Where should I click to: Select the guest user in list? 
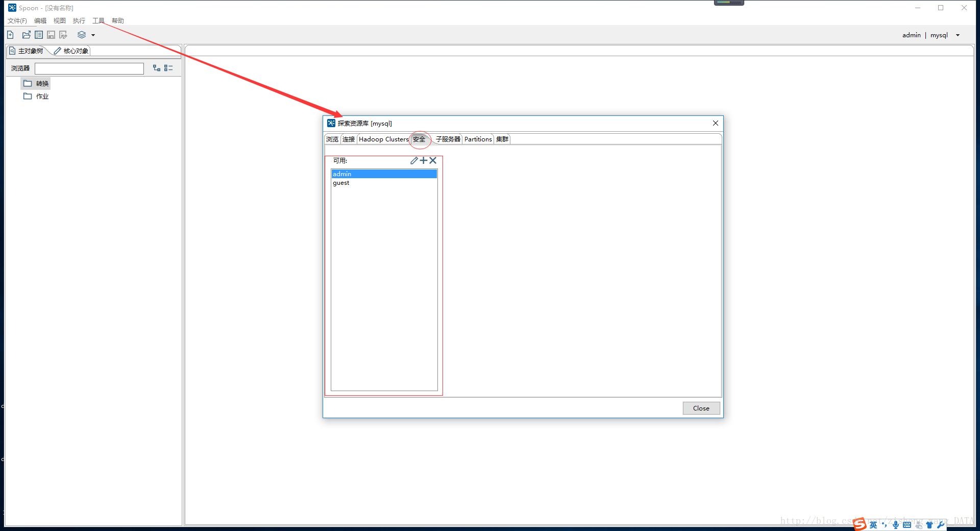point(384,183)
